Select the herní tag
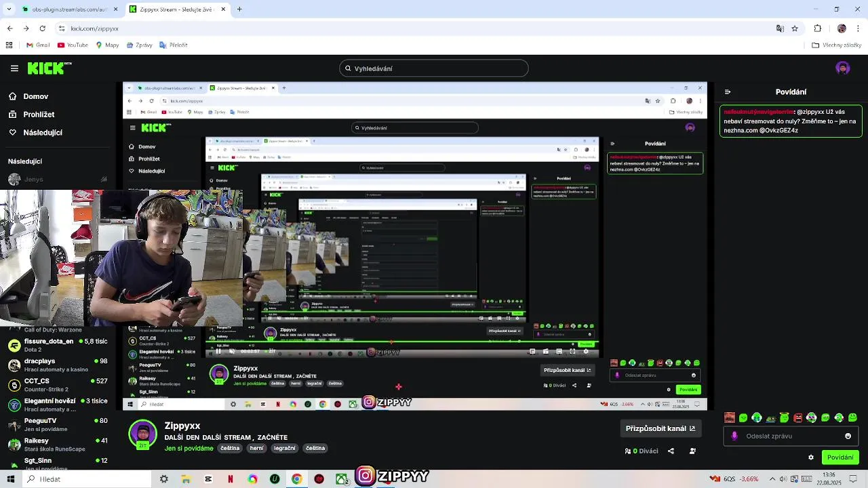 point(256,448)
